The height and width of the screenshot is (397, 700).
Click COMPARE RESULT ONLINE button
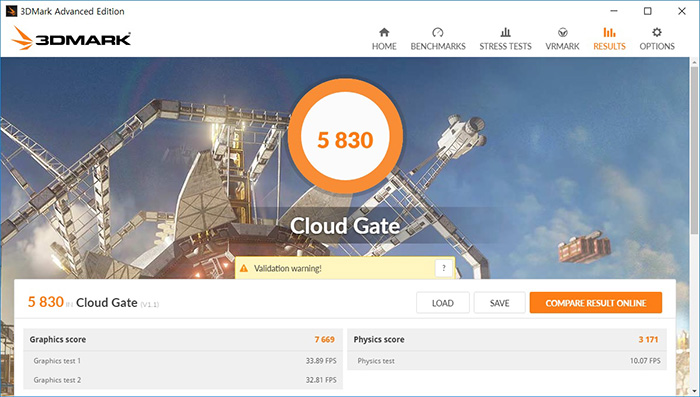(x=596, y=303)
